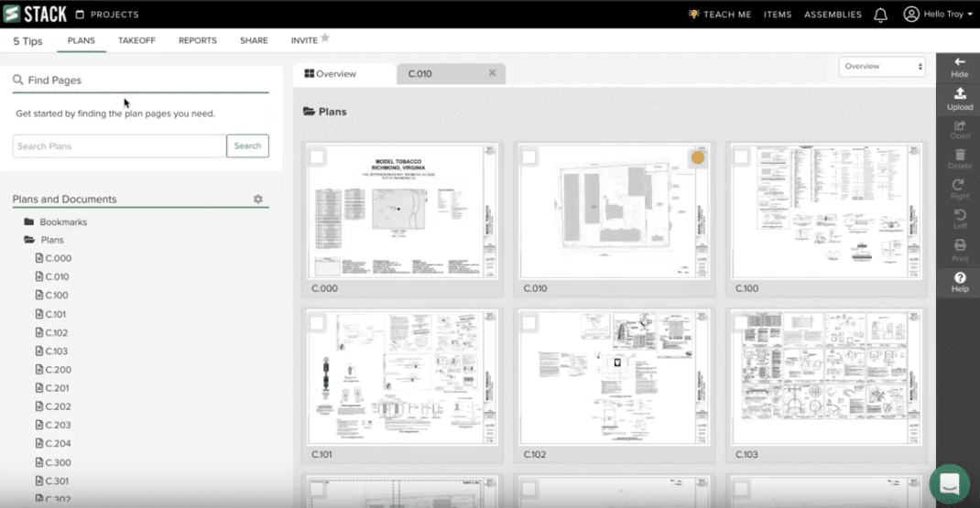980x508 pixels.
Task: Click the Search button
Action: [247, 146]
